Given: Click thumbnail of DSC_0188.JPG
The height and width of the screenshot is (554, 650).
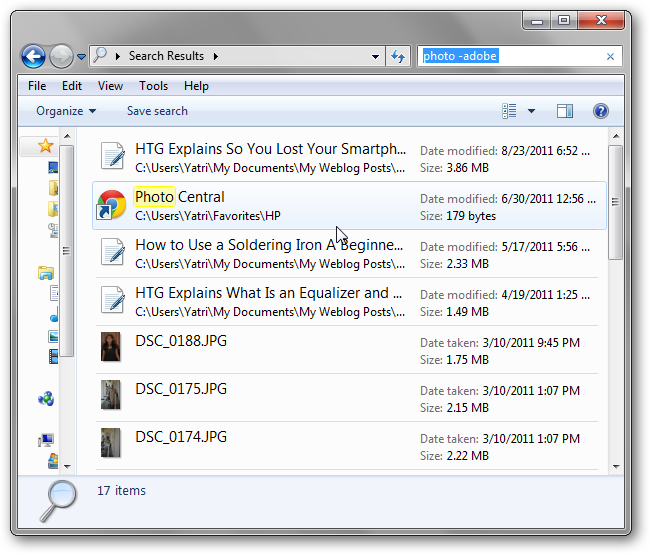Looking at the screenshot, I should 111,347.
